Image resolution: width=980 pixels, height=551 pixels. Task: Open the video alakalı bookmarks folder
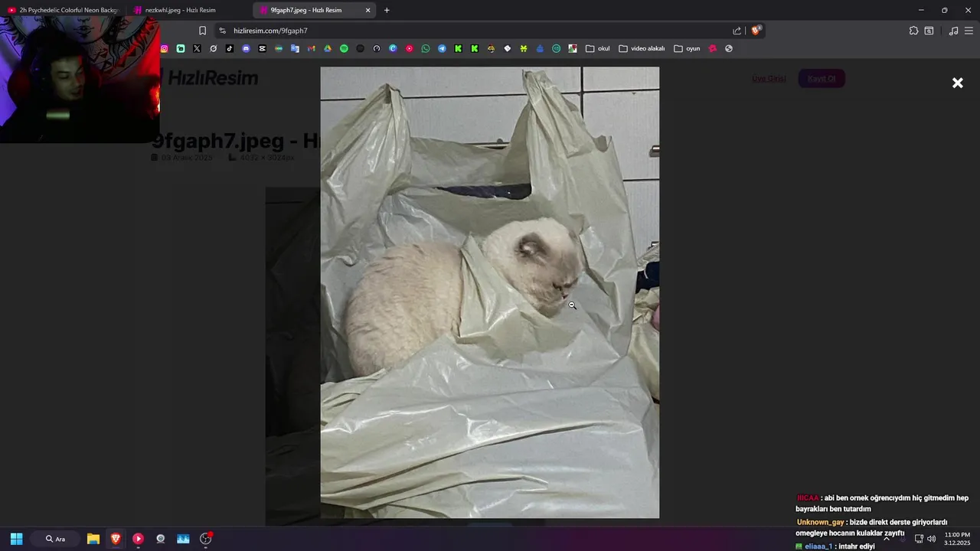[642, 48]
